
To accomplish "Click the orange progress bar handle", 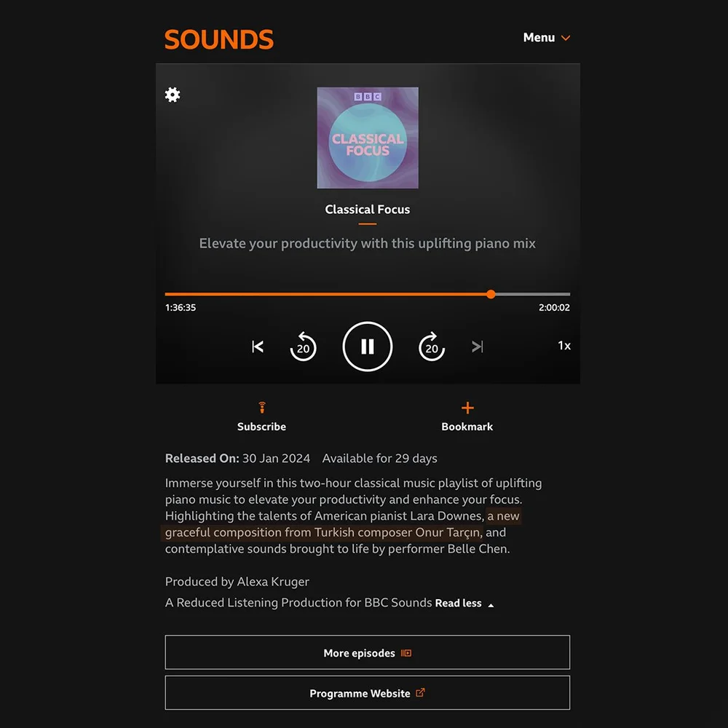I will pos(491,294).
